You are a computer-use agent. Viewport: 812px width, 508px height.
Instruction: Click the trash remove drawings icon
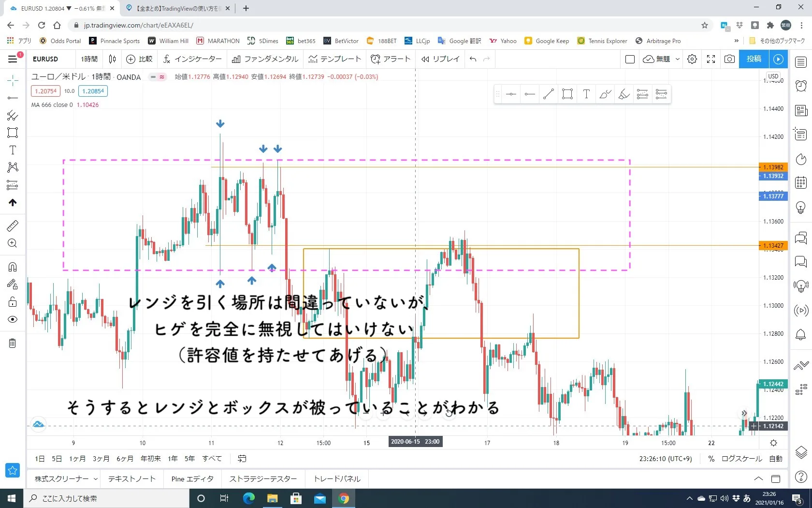13,344
